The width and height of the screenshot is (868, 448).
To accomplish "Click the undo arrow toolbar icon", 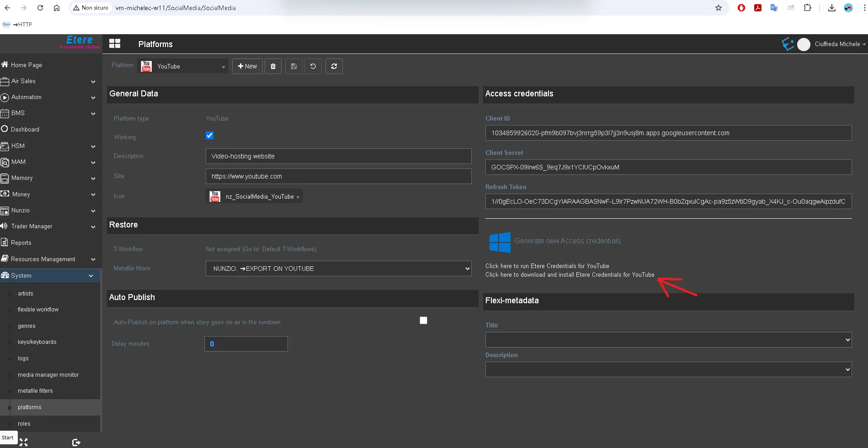I will coord(313,66).
